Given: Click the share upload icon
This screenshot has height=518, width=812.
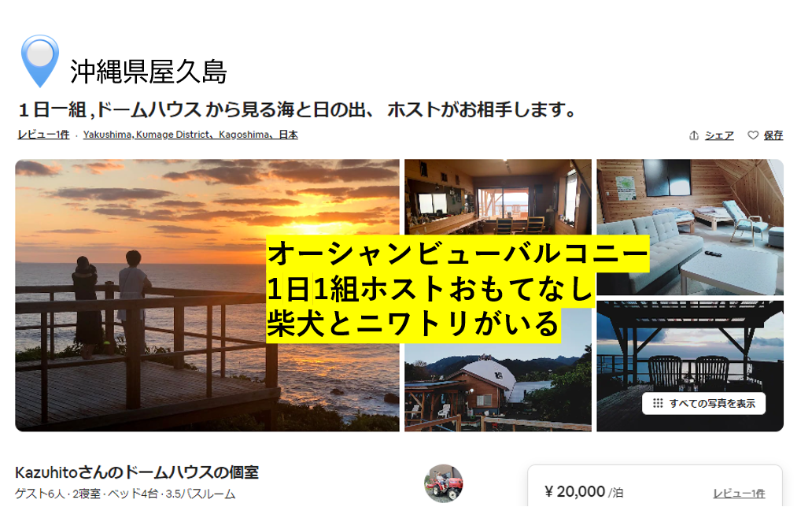Looking at the screenshot, I should pyautogui.click(x=694, y=135).
